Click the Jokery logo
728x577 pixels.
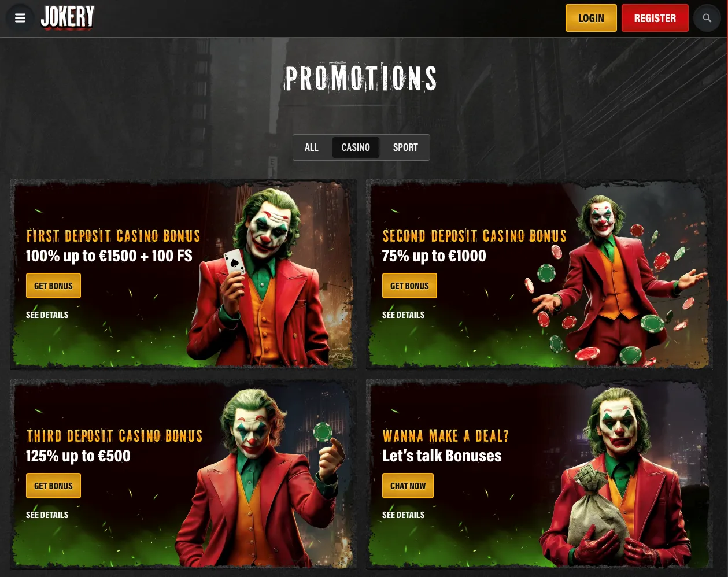coord(68,17)
